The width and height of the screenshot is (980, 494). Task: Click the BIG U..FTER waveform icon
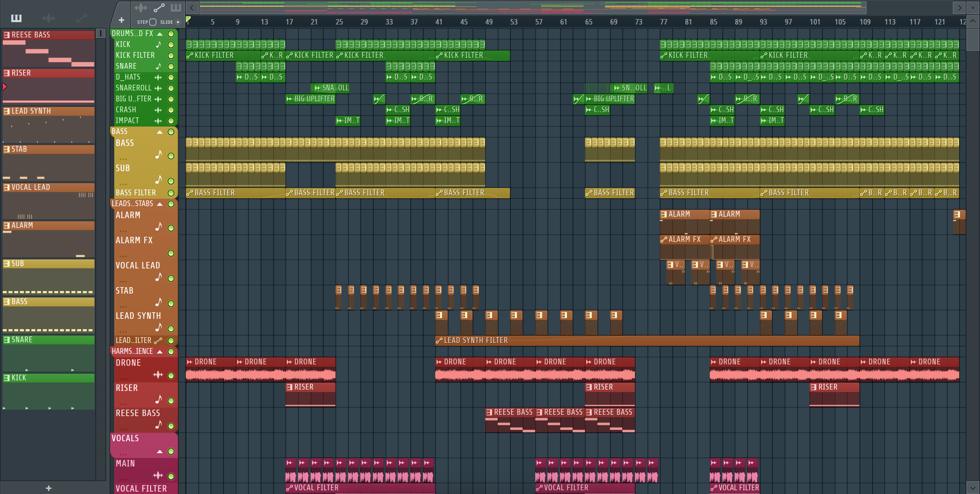point(158,99)
